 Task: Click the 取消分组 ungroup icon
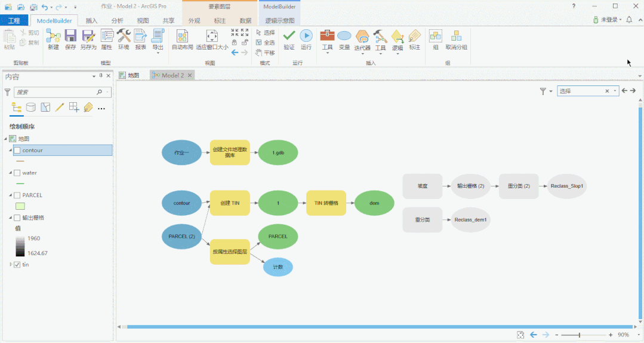tap(457, 36)
